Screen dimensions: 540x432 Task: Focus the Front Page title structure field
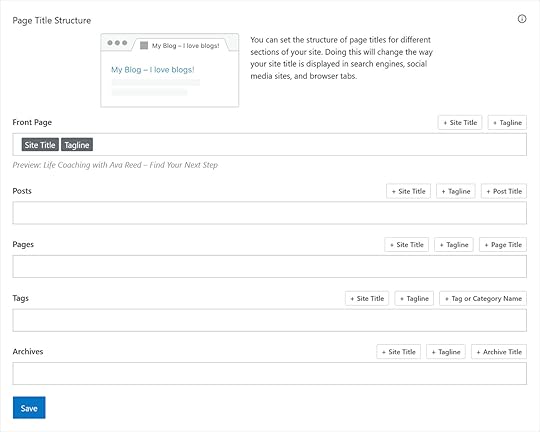tap(270, 145)
